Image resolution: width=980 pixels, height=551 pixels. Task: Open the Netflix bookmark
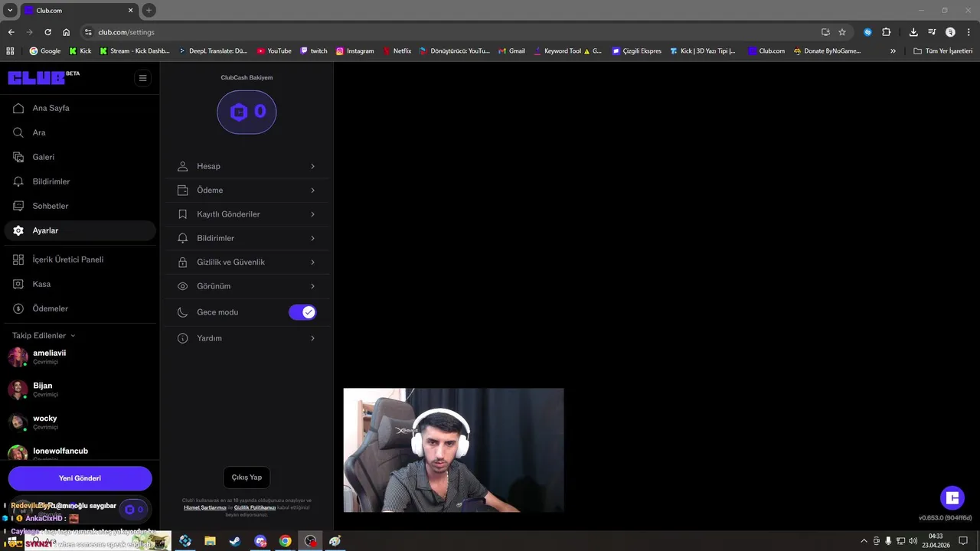pyautogui.click(x=397, y=51)
